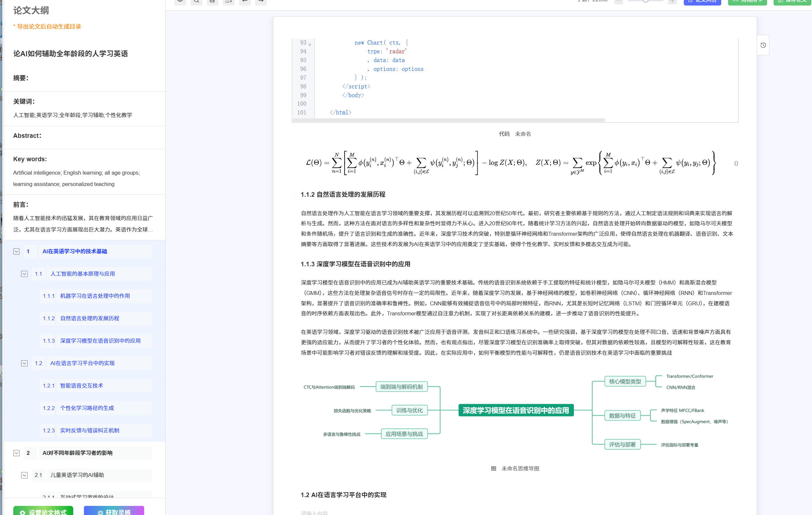Select outline item 1.1.2 自然语言处理的发展历程
Image resolution: width=812 pixels, height=515 pixels.
tap(89, 318)
